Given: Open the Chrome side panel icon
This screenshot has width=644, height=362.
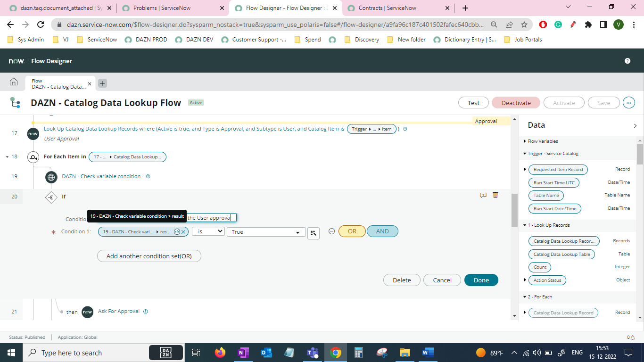Looking at the screenshot, I should point(603,25).
